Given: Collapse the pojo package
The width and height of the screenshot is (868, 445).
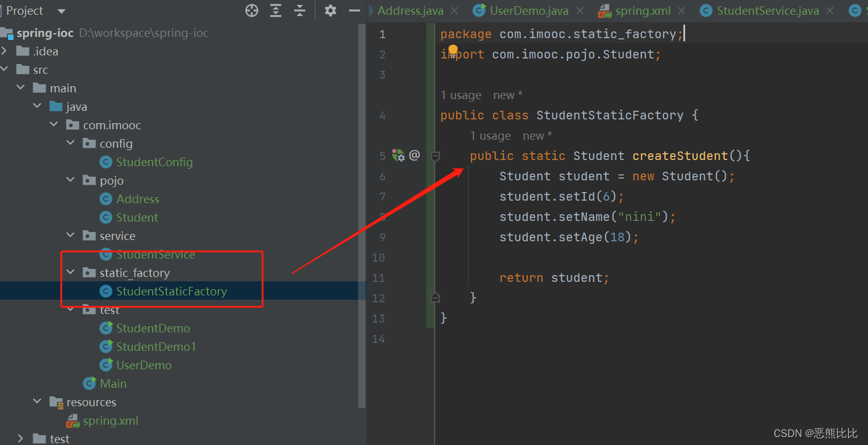Looking at the screenshot, I should click(x=71, y=180).
